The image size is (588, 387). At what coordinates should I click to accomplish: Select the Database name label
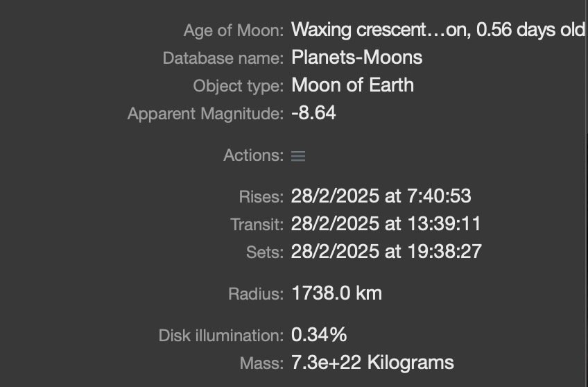pos(223,58)
